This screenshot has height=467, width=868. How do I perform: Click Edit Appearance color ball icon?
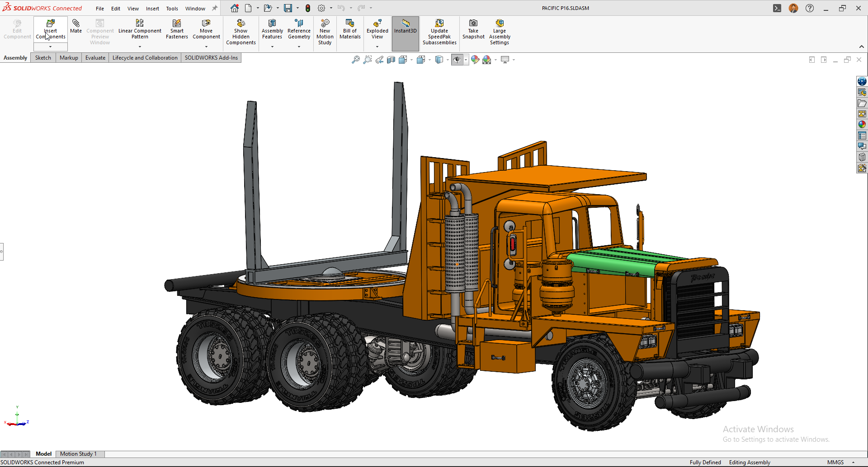pyautogui.click(x=475, y=60)
